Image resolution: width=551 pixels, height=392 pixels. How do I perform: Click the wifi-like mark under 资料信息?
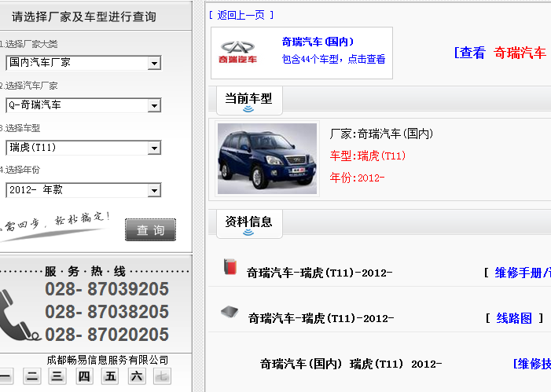(x=248, y=233)
